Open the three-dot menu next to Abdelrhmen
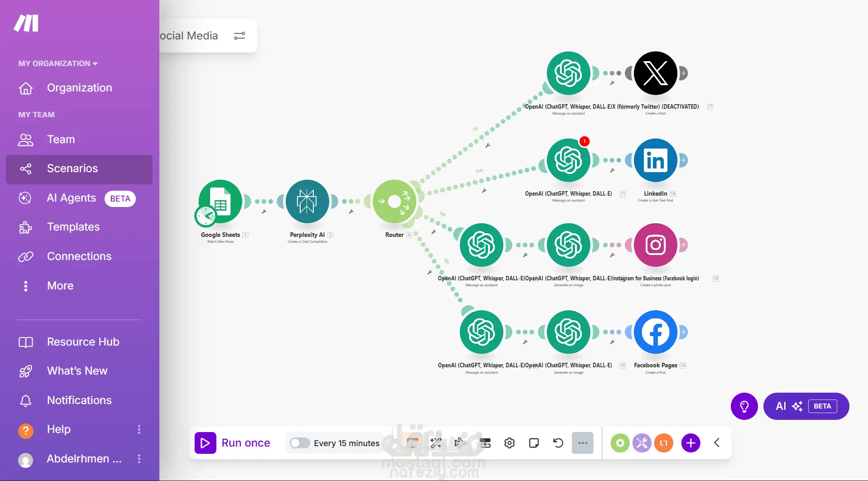Screen dimensions: 868x481 (x=139, y=459)
